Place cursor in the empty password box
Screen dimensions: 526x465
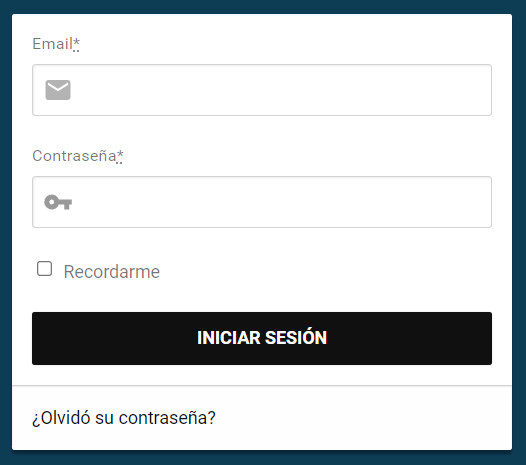click(262, 202)
